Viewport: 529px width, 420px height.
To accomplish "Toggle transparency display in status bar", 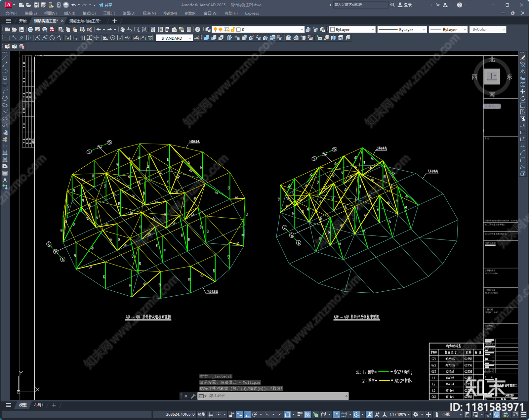I will [307, 414].
